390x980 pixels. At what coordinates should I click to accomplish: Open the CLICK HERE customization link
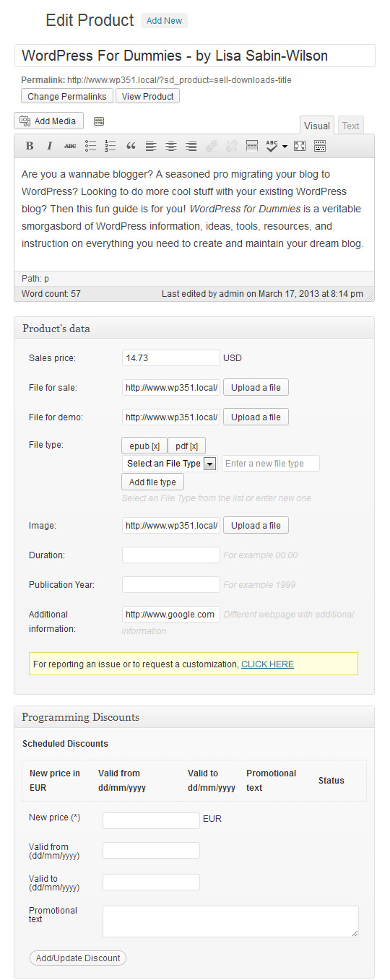[x=267, y=664]
